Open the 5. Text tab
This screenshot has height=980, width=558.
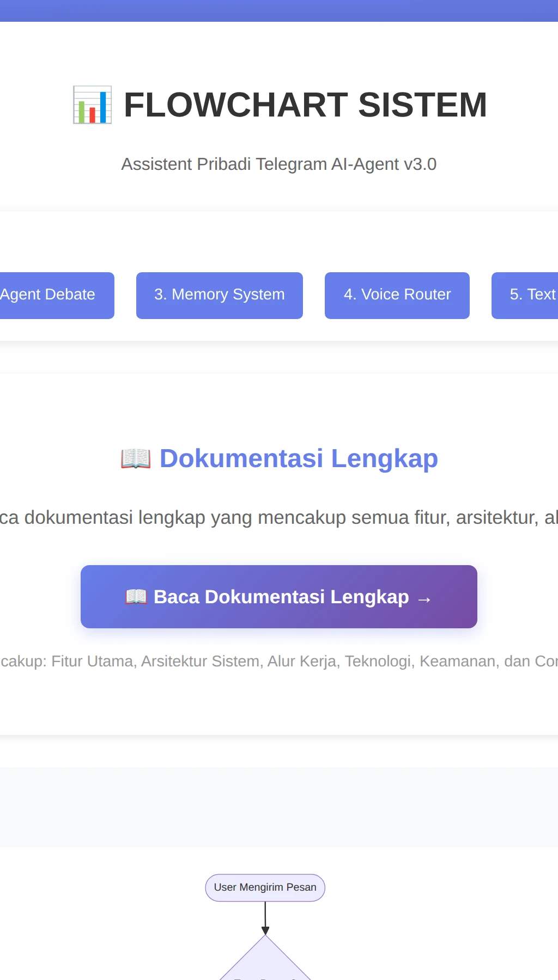[x=525, y=295]
